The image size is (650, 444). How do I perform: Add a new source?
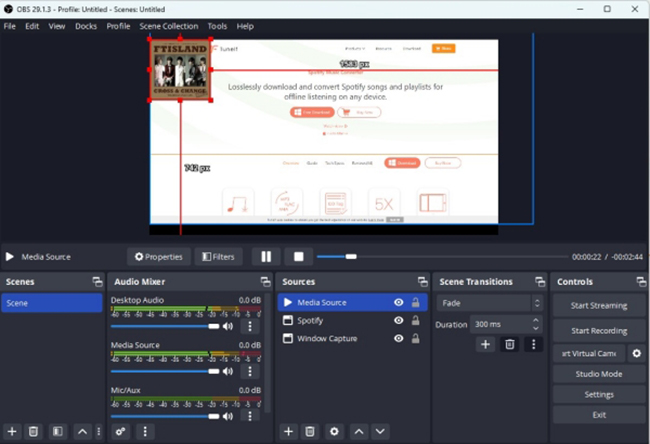[289, 432]
